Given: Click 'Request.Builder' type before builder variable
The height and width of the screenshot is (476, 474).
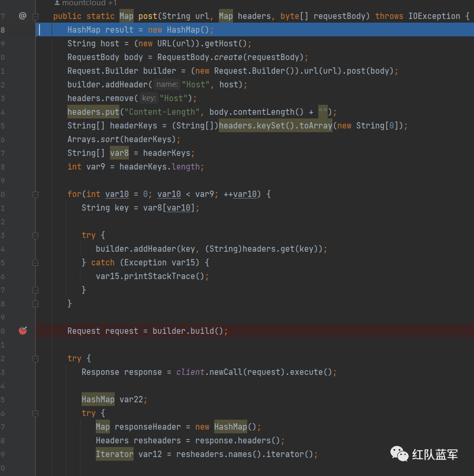Looking at the screenshot, I should [103, 71].
